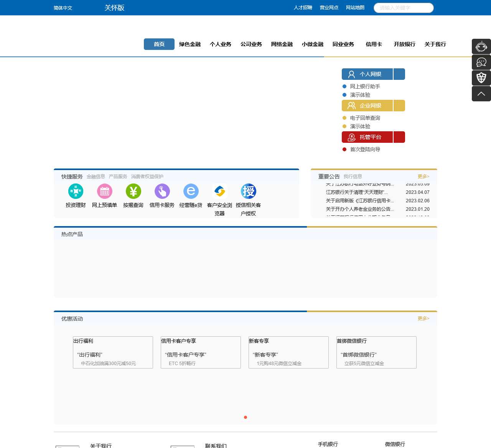Open the 经营随e贷 icon
This screenshot has width=491, height=448.
pos(191,191)
